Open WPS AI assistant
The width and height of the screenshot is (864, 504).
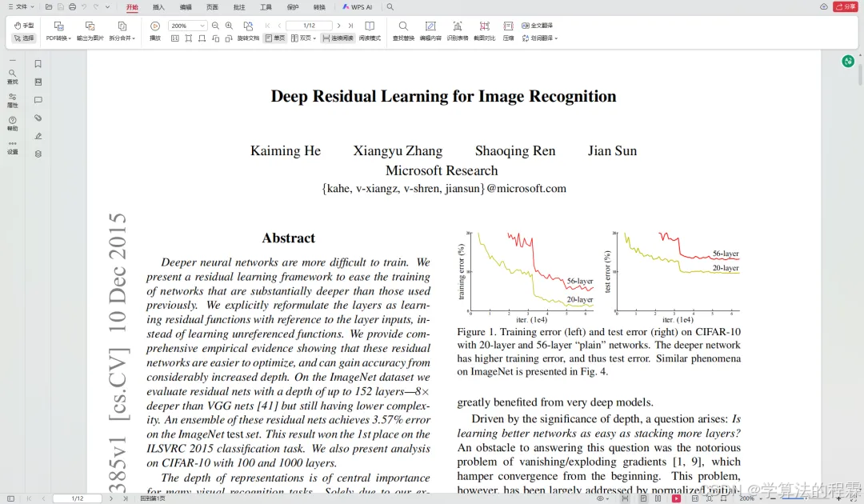(x=357, y=7)
